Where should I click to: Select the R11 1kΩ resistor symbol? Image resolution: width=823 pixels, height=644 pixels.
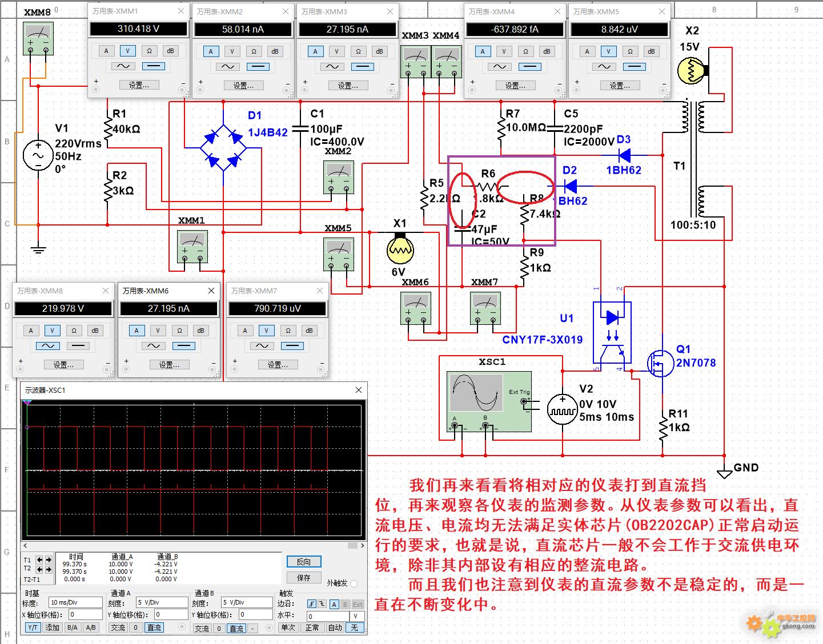click(663, 429)
